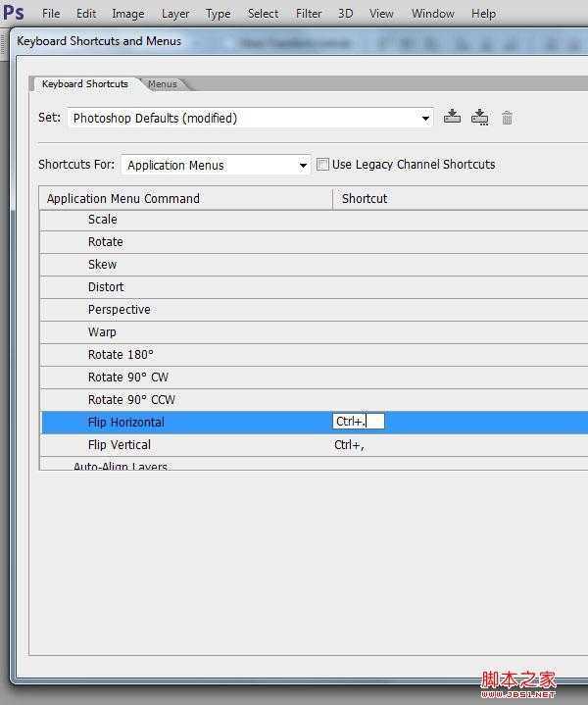Click the Photoshop Ps logo icon
The width and height of the screenshot is (588, 705).
click(x=14, y=13)
